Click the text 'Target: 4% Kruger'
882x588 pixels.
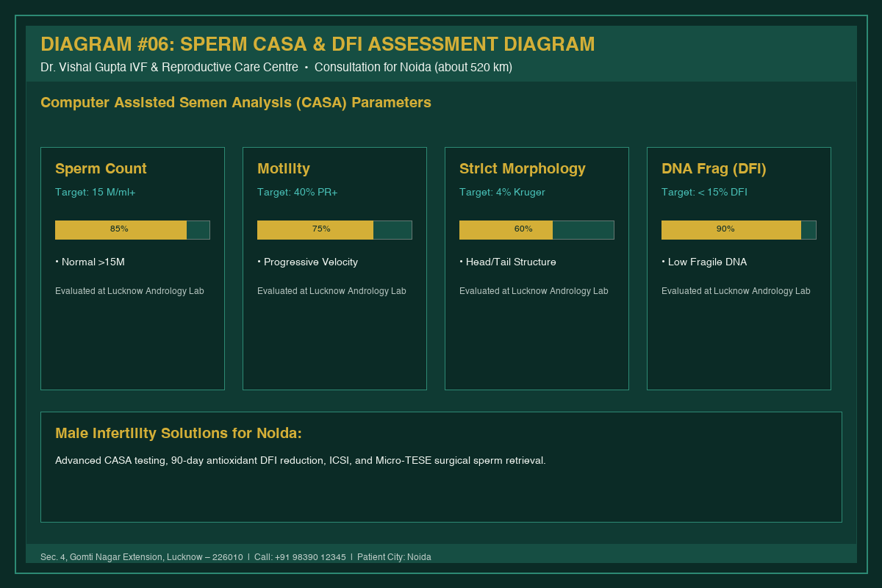(502, 193)
